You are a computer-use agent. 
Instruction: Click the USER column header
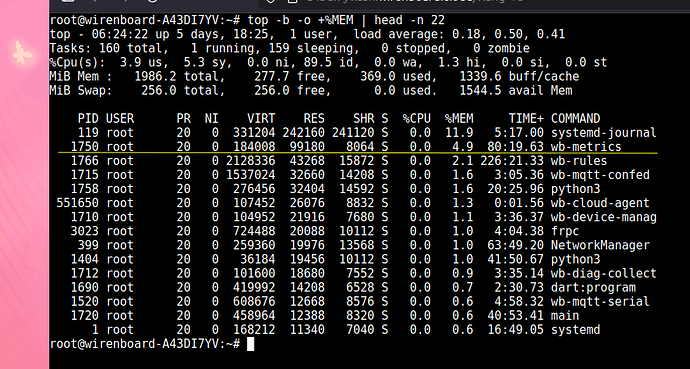[121, 119]
